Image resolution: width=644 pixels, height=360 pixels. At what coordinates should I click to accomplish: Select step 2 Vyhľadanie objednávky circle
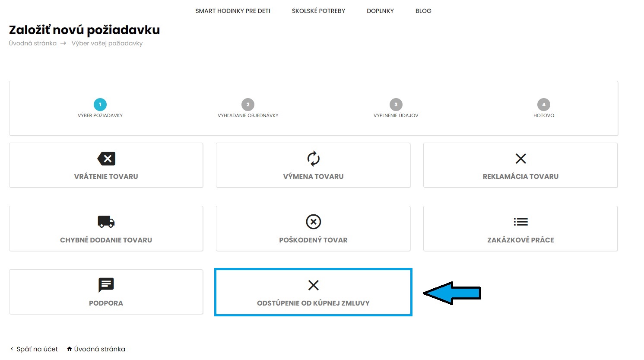[x=248, y=105]
